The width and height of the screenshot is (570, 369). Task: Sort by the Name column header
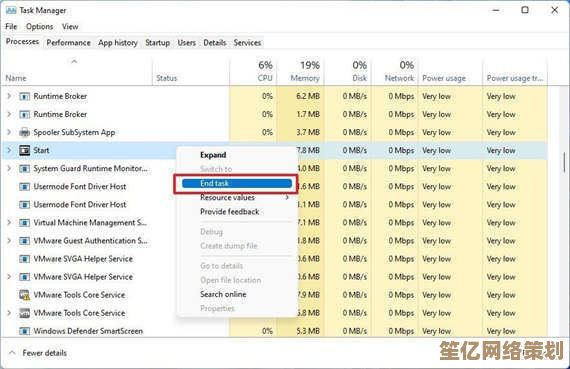pos(16,78)
